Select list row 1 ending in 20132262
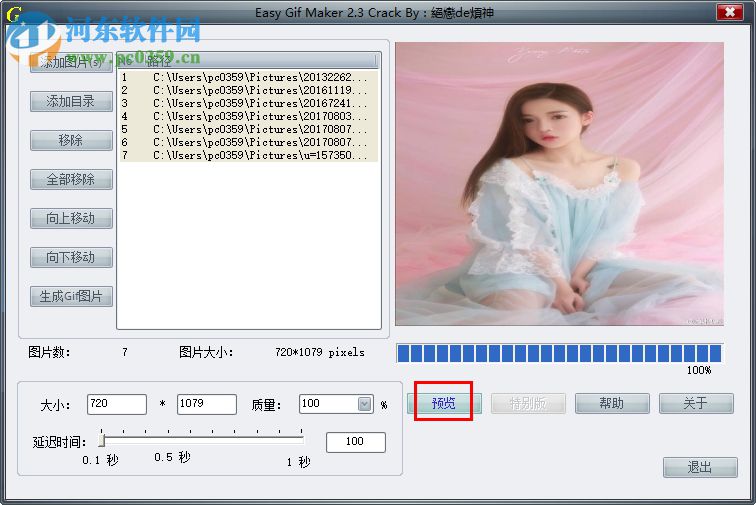Viewport: 756px width, 505px height. pyautogui.click(x=249, y=77)
